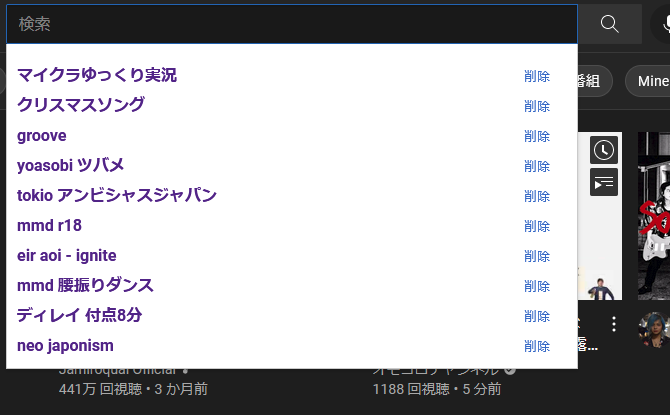670x415 pixels.
Task: Delete クリスマスソング from search history
Action: [x=537, y=106]
